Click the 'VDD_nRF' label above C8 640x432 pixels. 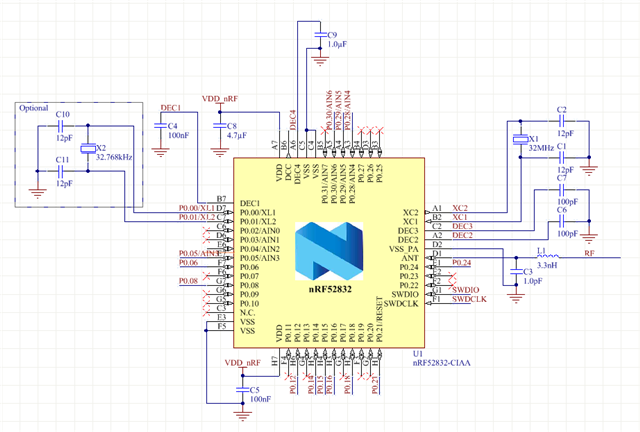(220, 99)
